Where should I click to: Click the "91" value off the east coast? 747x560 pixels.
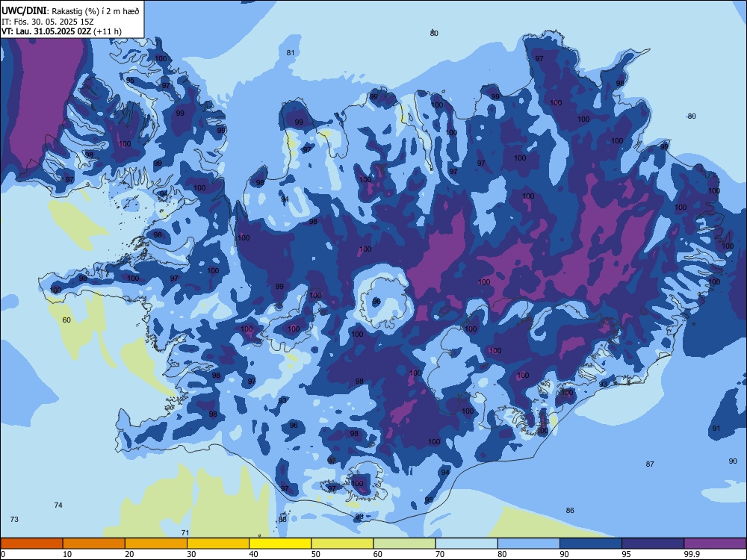(x=716, y=429)
